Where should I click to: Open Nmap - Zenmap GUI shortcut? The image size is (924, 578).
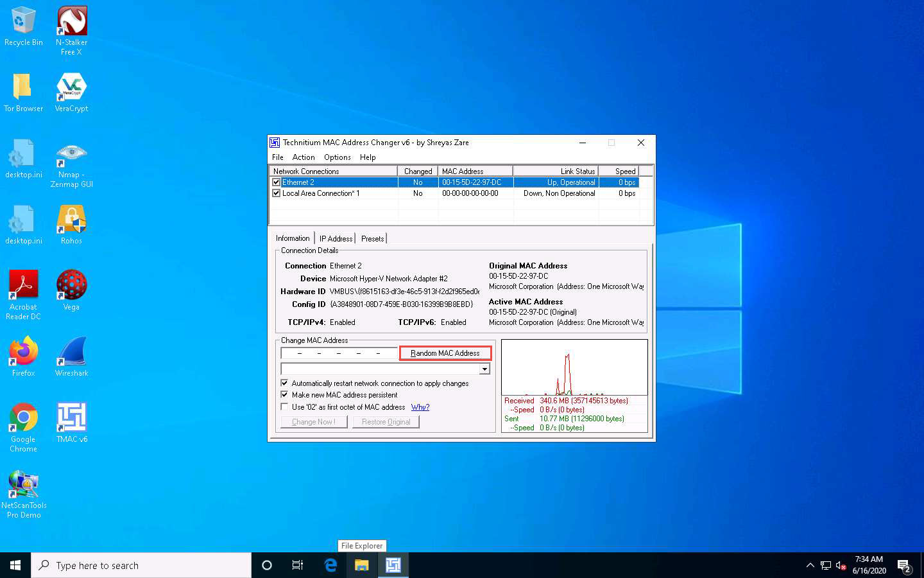pos(71,165)
